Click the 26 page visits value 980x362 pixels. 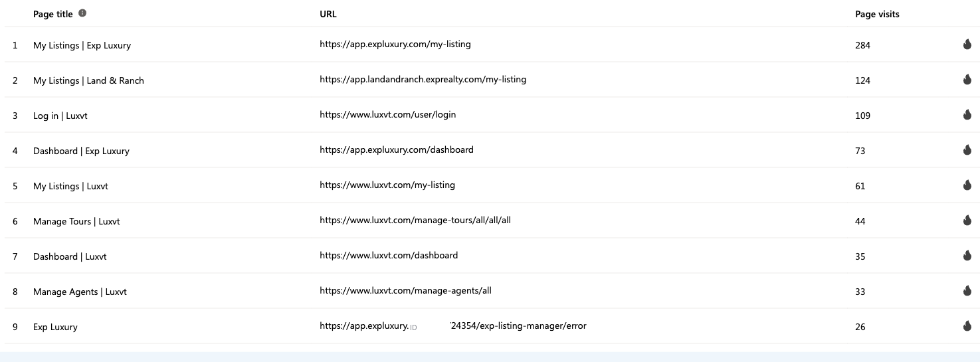tap(860, 327)
